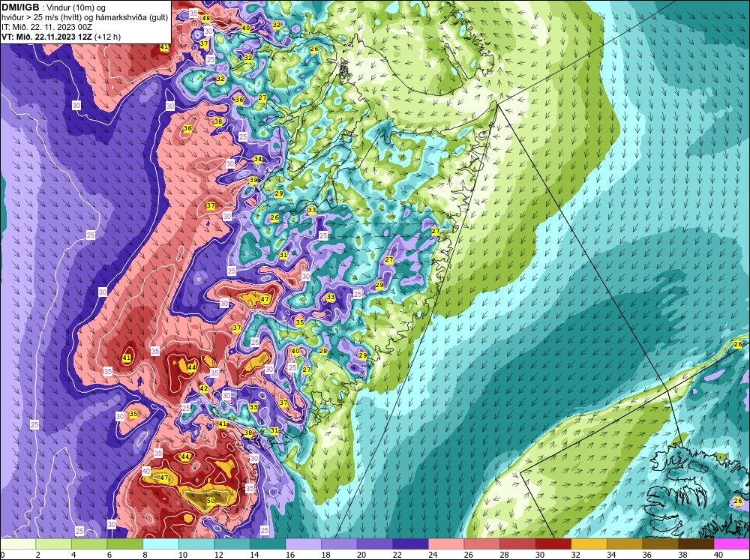
Task: Select the 12–14 m/s teal legend swatch
Action: click(232, 544)
